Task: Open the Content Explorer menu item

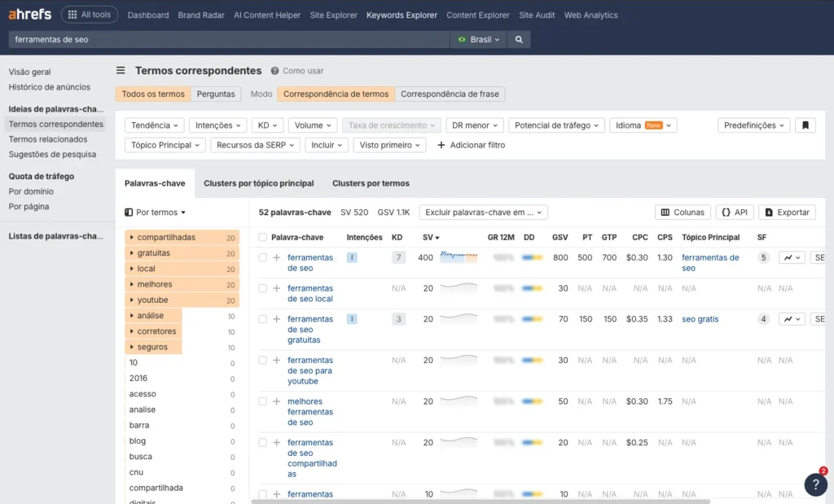Action: coord(477,15)
